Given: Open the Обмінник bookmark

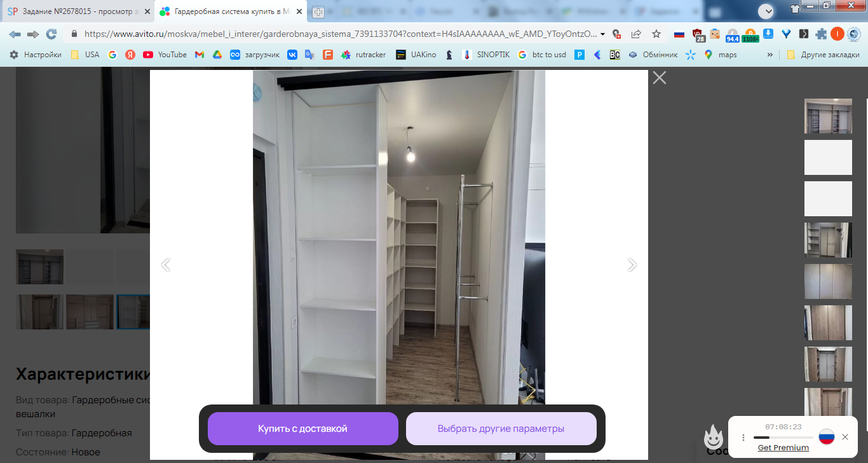Looking at the screenshot, I should pyautogui.click(x=653, y=55).
